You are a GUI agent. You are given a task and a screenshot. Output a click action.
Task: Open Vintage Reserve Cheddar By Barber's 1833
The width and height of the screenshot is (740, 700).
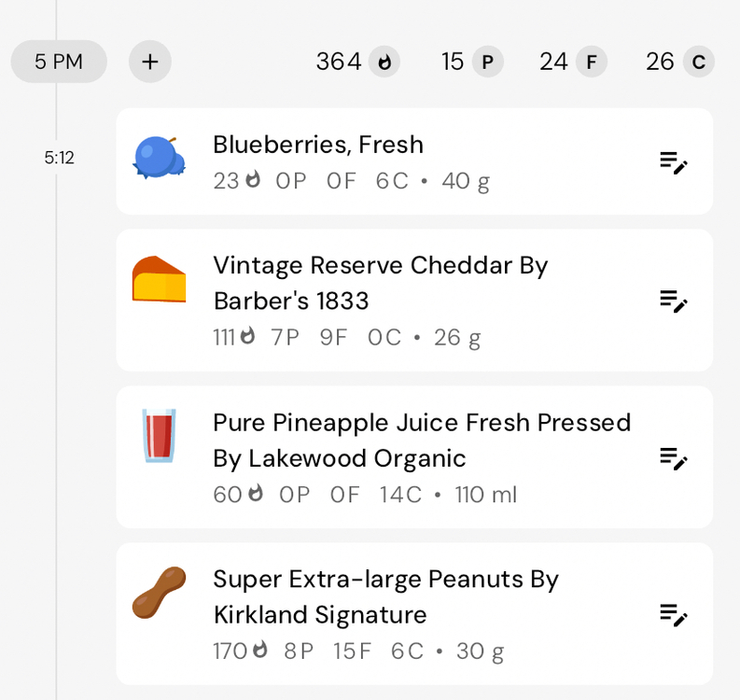[380, 283]
